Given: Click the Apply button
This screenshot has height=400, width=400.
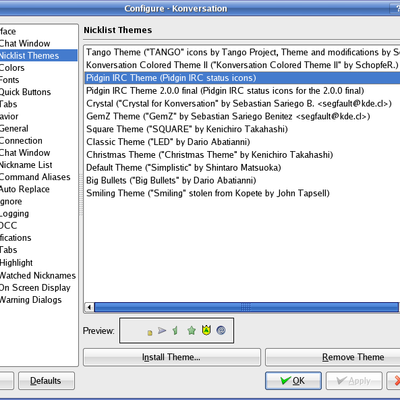Looking at the screenshot, I should click(354, 381).
